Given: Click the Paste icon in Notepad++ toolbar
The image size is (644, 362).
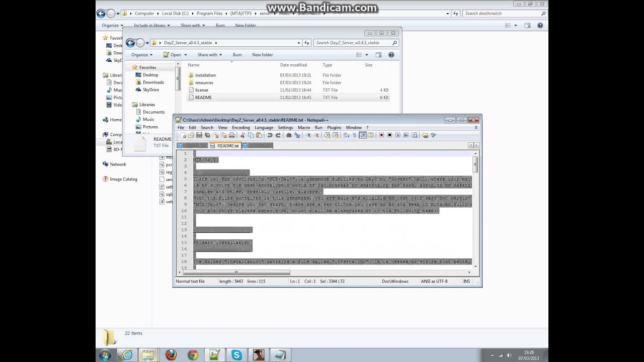Looking at the screenshot, I should pos(259,135).
